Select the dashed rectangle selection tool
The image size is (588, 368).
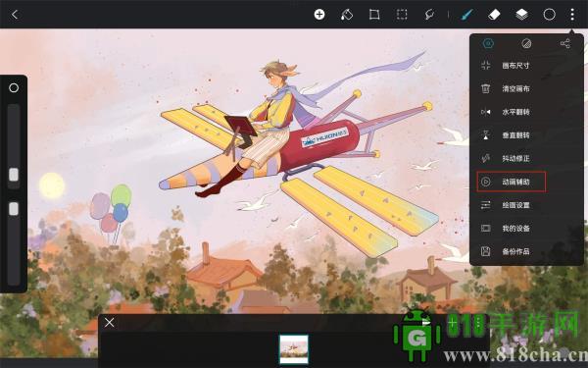pos(402,15)
